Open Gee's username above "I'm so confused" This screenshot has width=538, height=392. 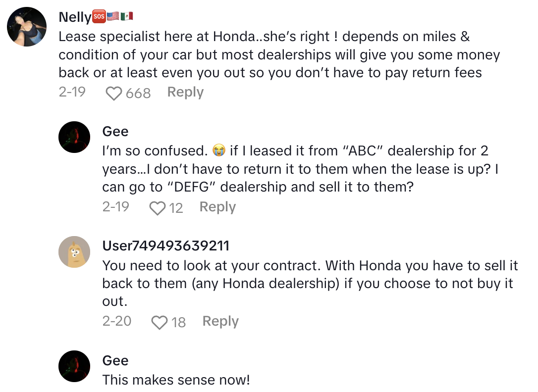115,131
